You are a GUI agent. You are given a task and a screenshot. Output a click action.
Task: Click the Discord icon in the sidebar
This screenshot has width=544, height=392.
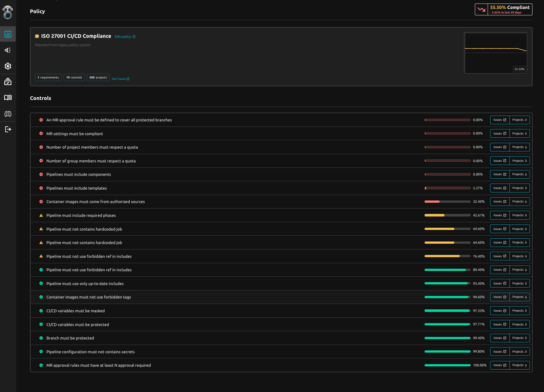(8, 114)
